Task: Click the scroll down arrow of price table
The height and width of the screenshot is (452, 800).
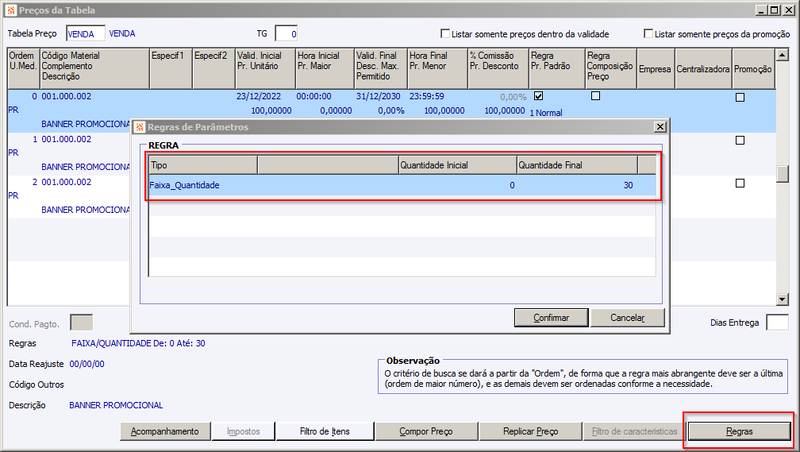Action: pyautogui.click(x=782, y=299)
